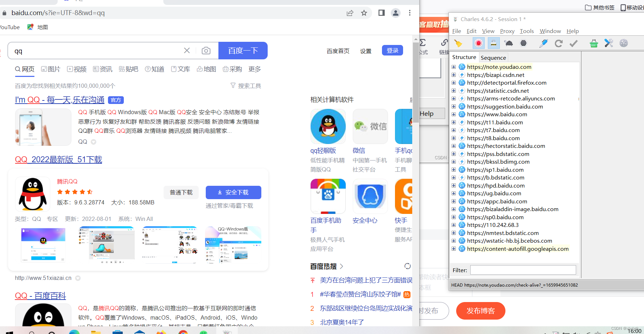The image size is (644, 334).
Task: Open Charles settings with the gear icon
Action: click(x=624, y=43)
